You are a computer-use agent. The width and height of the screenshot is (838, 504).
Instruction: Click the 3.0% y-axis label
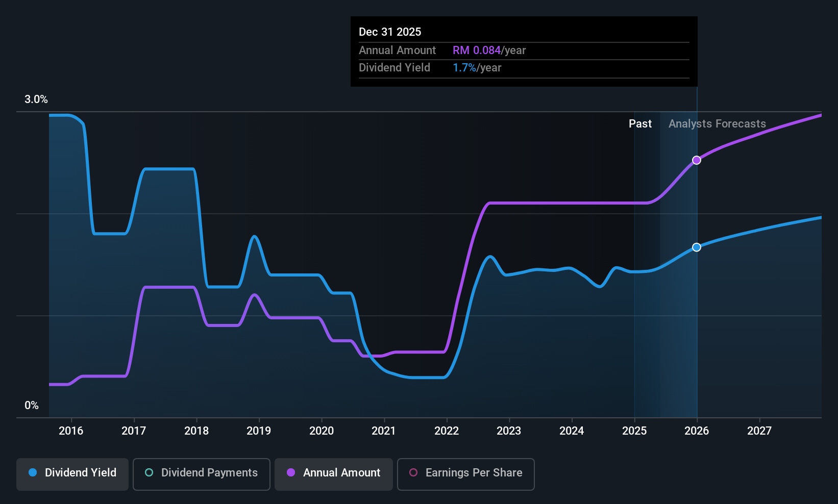click(36, 99)
